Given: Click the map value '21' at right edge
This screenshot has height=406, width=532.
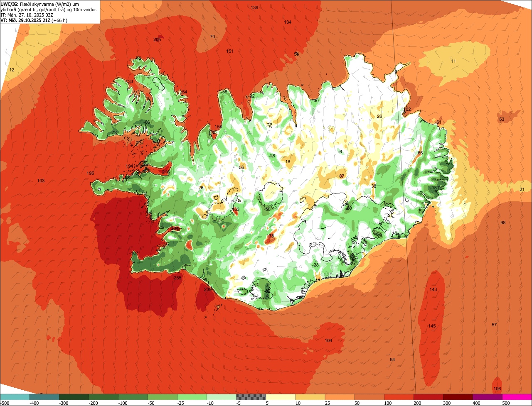Looking at the screenshot, I should (x=522, y=189).
